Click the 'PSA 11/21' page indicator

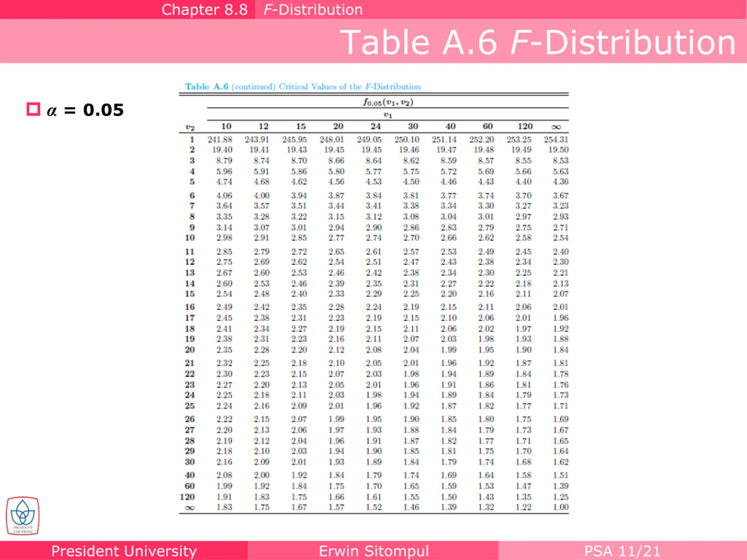click(x=622, y=551)
